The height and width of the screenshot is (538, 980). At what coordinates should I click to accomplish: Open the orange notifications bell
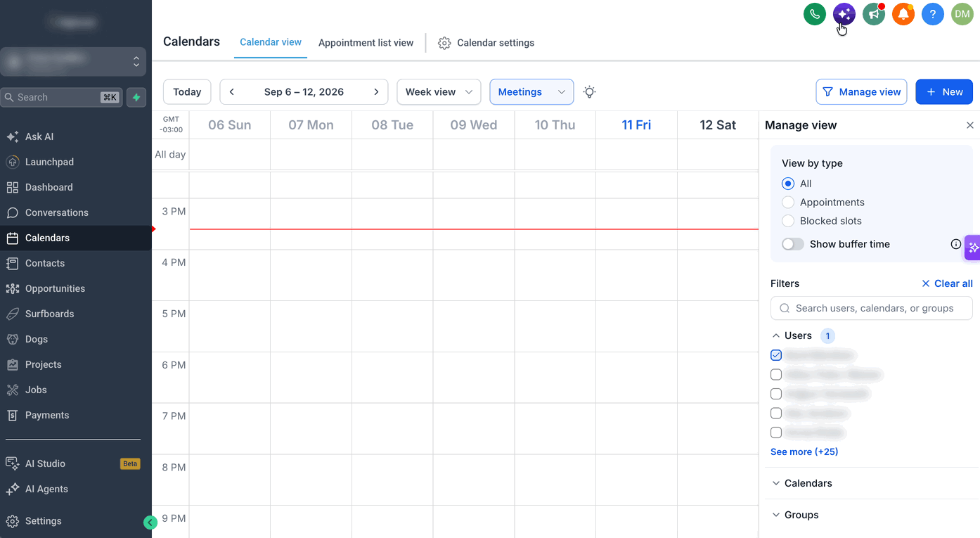(x=903, y=13)
